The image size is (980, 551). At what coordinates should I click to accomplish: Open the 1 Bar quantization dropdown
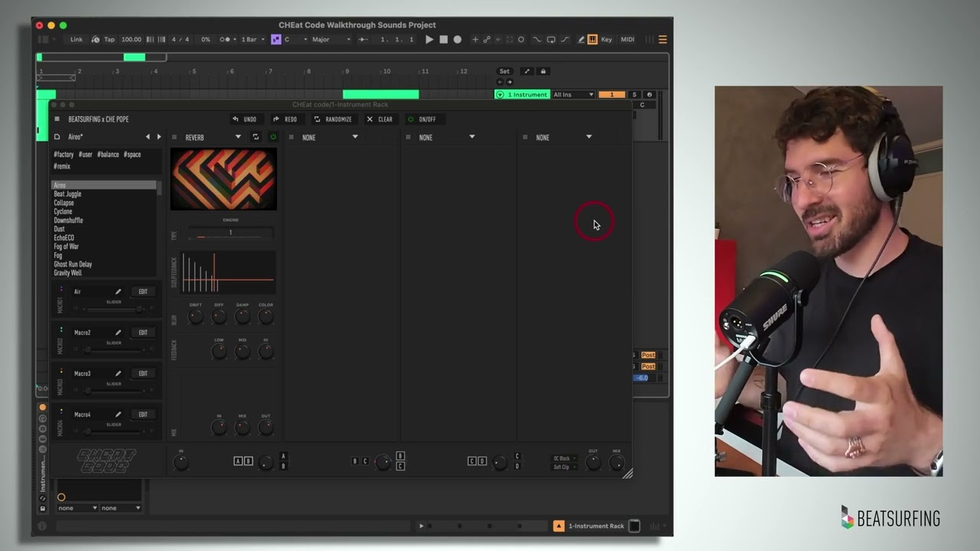pyautogui.click(x=253, y=40)
